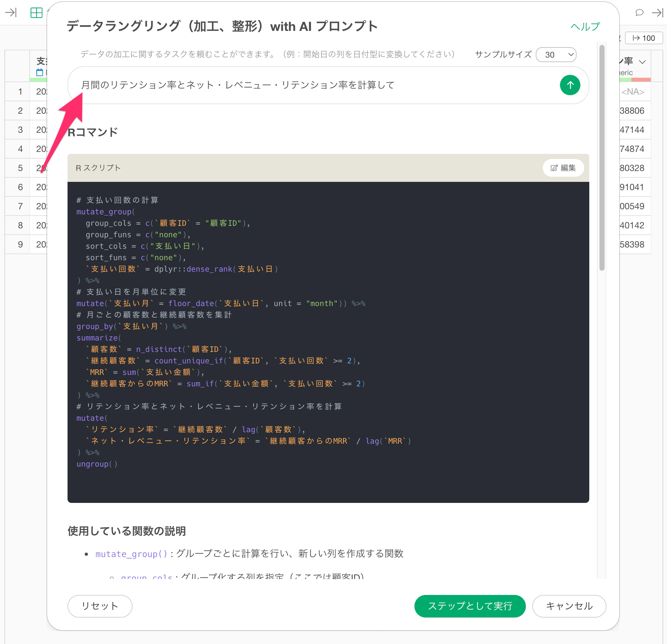Submit the AI prompt with green arrow button
667x644 pixels.
coord(570,85)
